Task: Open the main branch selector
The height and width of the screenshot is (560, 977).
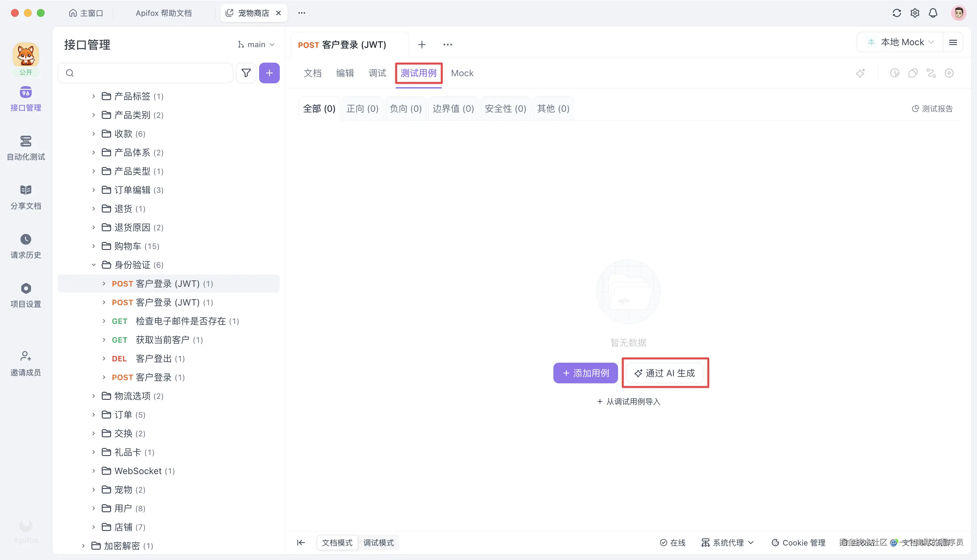Action: pos(256,44)
